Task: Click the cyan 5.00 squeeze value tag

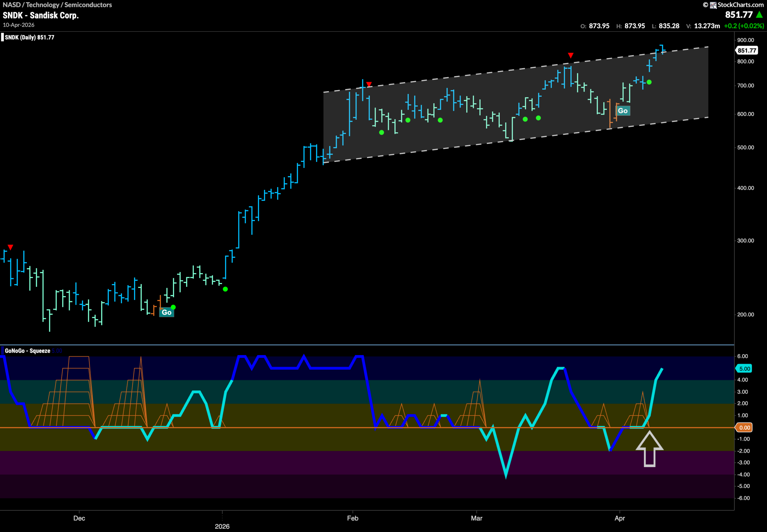Action: 744,369
